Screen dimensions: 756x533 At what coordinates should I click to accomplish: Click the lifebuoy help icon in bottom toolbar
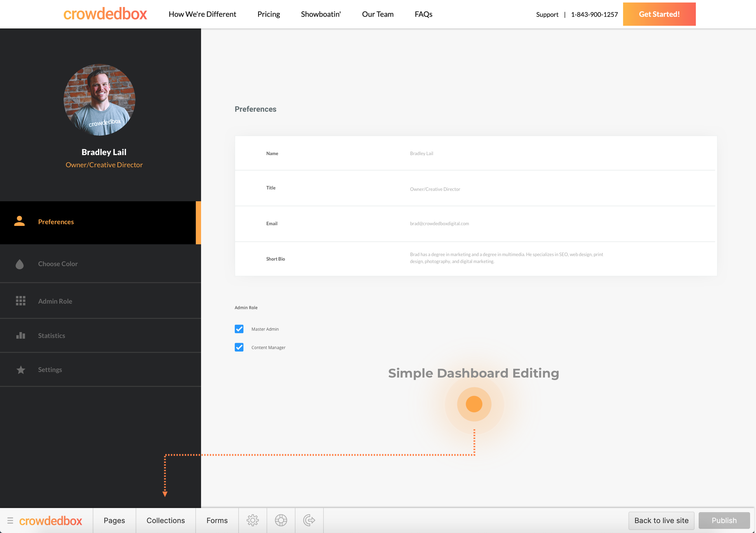click(281, 521)
